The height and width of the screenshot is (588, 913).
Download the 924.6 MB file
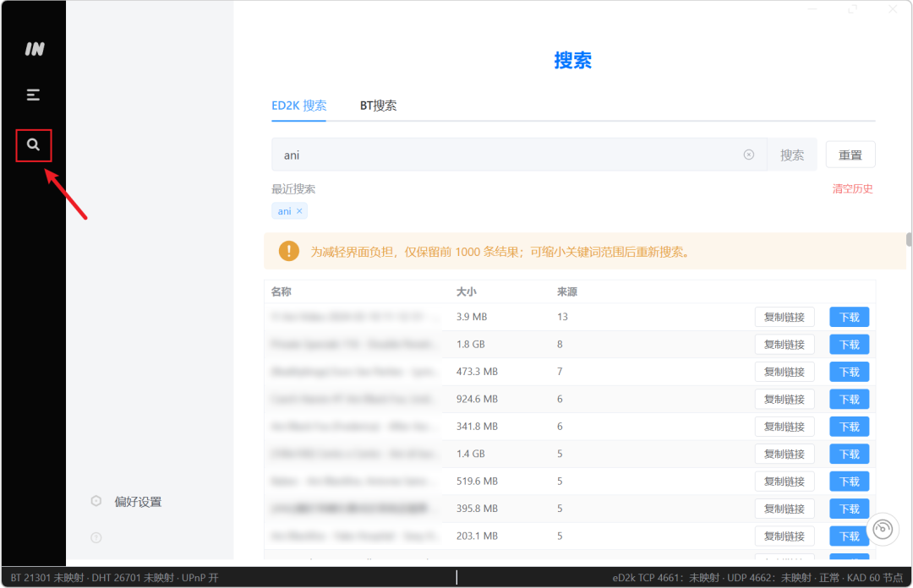pyautogui.click(x=849, y=400)
